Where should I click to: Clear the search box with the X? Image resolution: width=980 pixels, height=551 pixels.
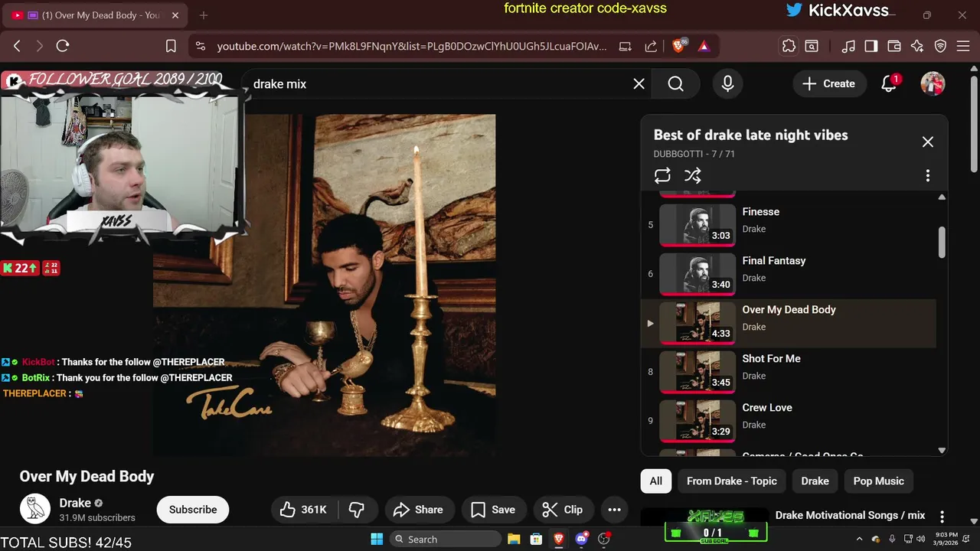point(639,84)
